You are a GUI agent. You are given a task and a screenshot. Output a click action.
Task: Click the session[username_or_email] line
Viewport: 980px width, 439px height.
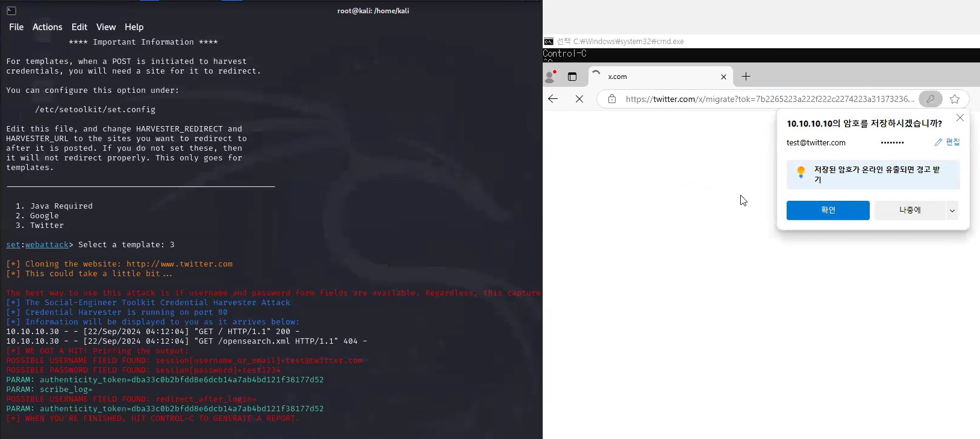184,361
